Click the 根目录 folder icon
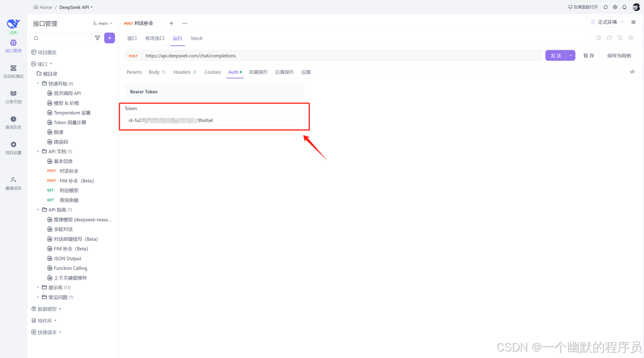 coord(39,74)
